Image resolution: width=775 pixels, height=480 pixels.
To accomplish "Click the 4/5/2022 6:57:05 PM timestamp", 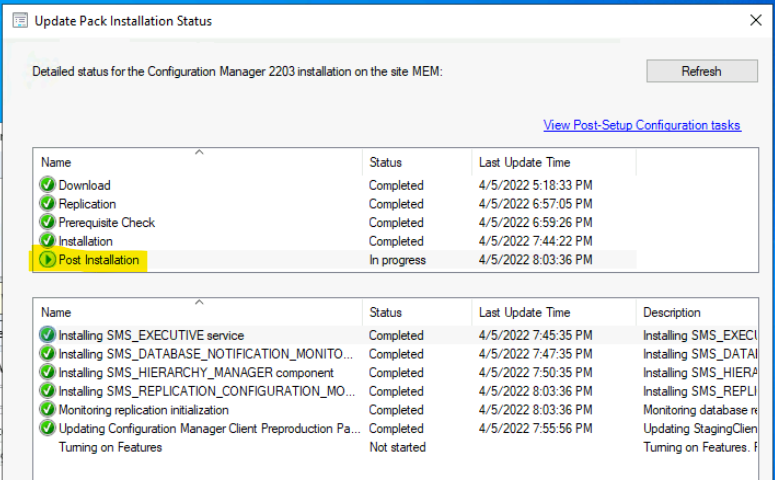I will click(535, 204).
